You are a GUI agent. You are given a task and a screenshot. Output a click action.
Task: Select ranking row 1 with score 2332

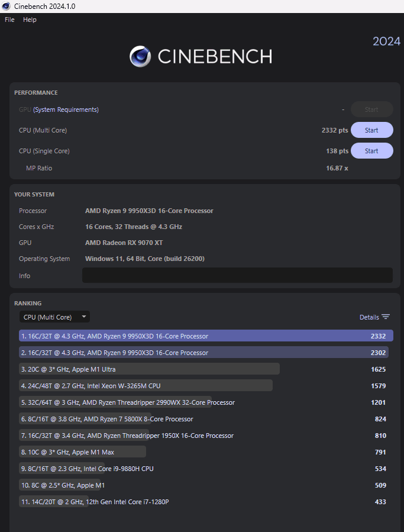[x=206, y=336]
